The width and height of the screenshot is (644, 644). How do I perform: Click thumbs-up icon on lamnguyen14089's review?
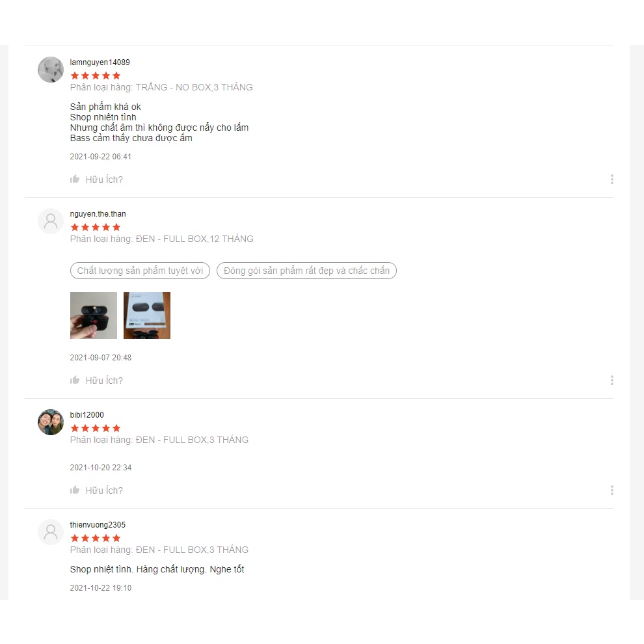click(75, 179)
